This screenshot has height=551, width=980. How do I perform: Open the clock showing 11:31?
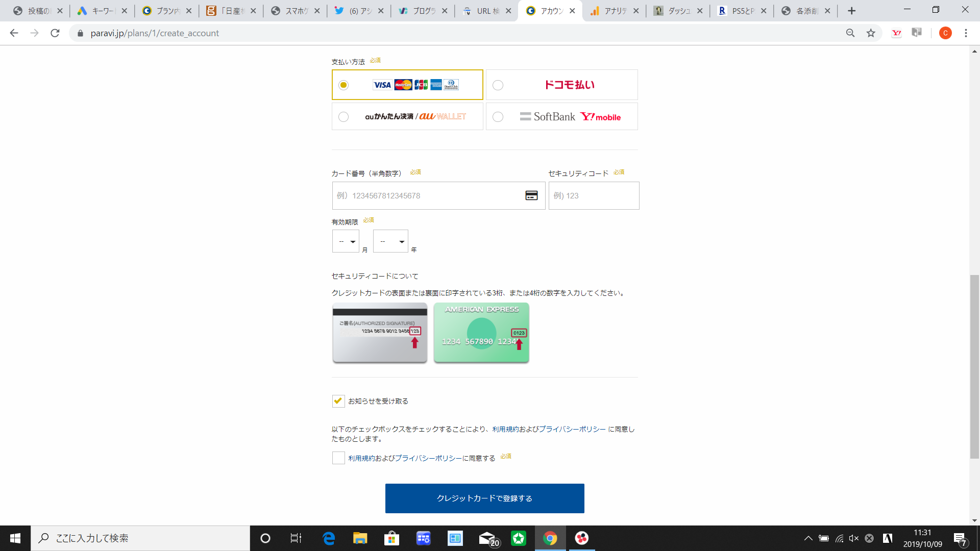923,538
